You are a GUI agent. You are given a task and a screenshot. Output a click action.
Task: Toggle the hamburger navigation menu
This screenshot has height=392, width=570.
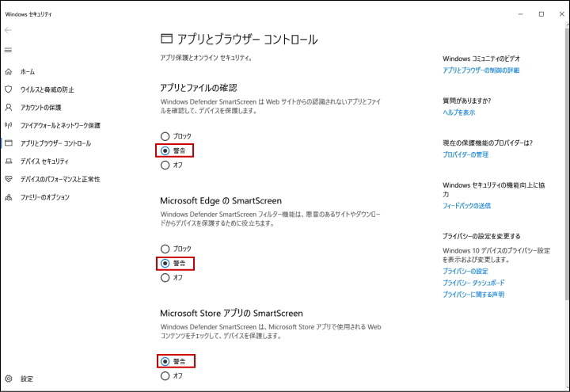(9, 50)
